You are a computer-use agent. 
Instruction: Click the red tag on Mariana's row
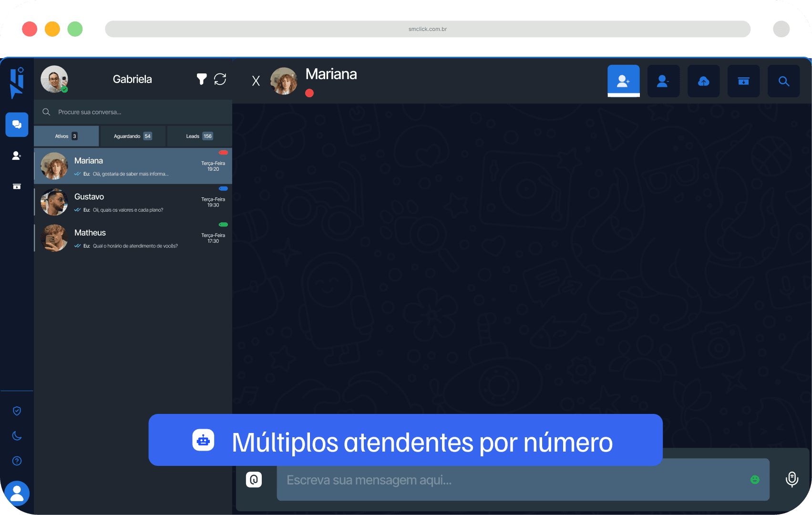pos(223,153)
